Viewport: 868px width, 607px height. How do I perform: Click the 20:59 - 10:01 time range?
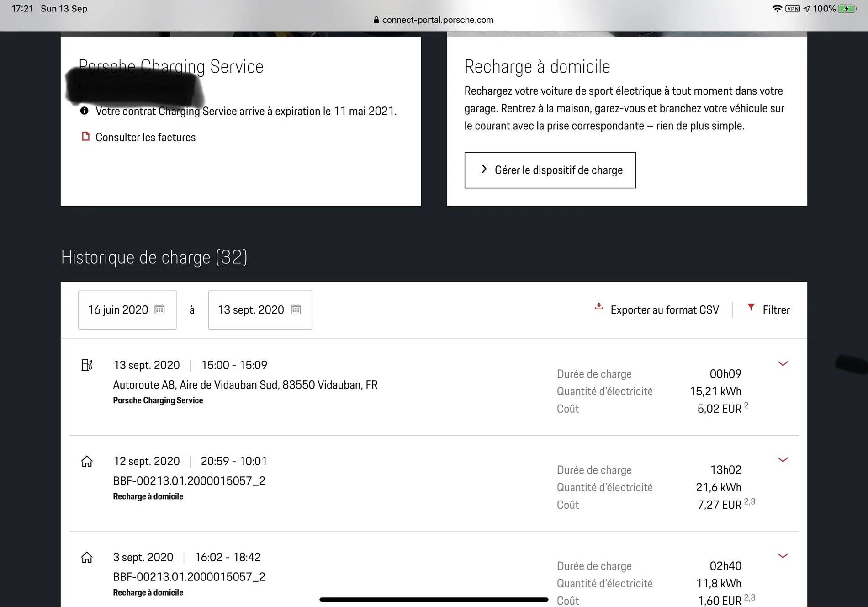(234, 461)
